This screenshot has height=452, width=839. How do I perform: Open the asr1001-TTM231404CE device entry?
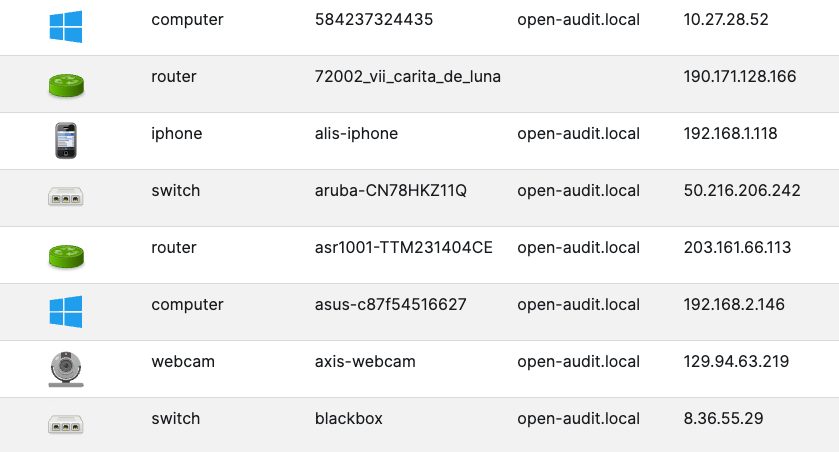403,248
